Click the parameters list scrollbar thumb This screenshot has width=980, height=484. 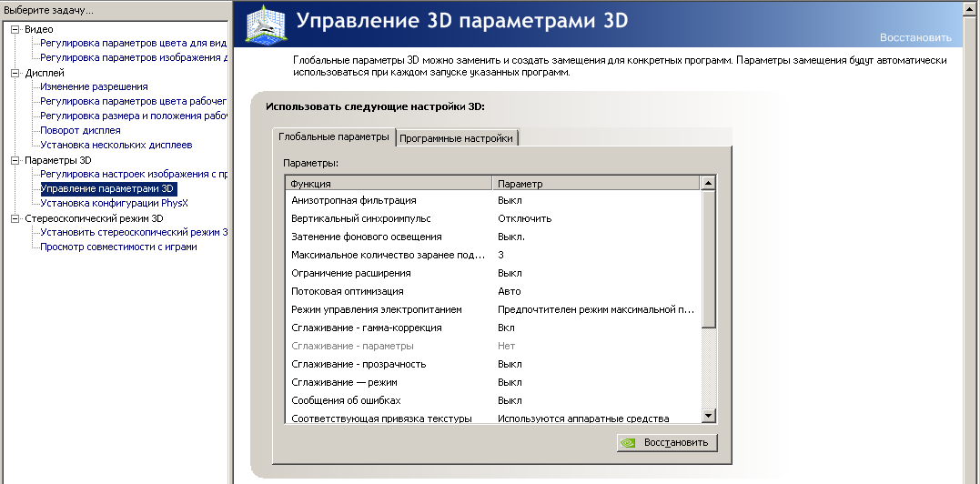(x=708, y=259)
